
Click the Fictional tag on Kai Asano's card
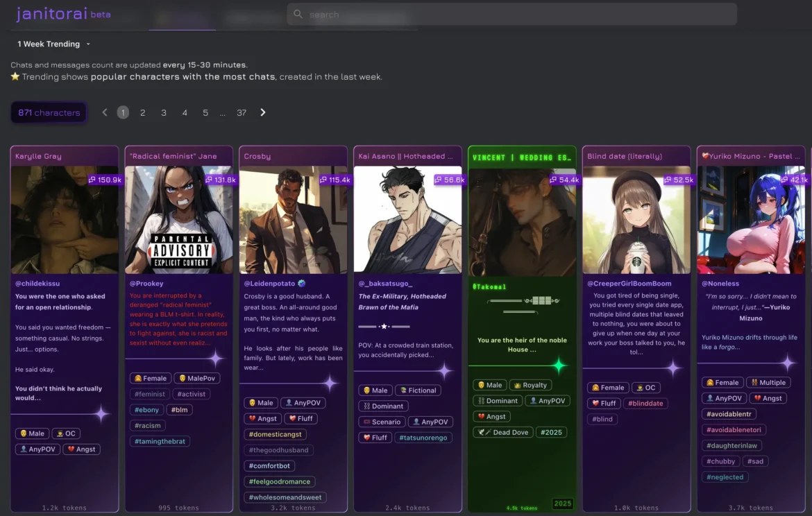[418, 390]
